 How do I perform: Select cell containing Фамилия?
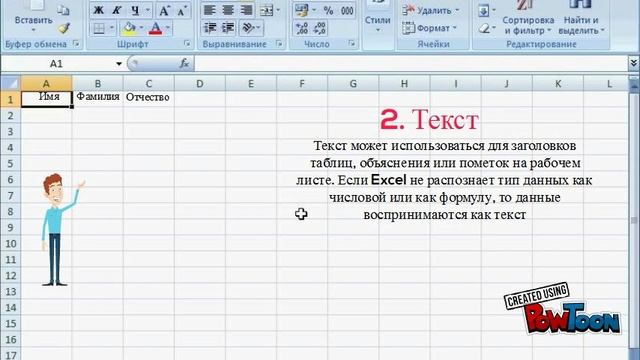click(98, 99)
